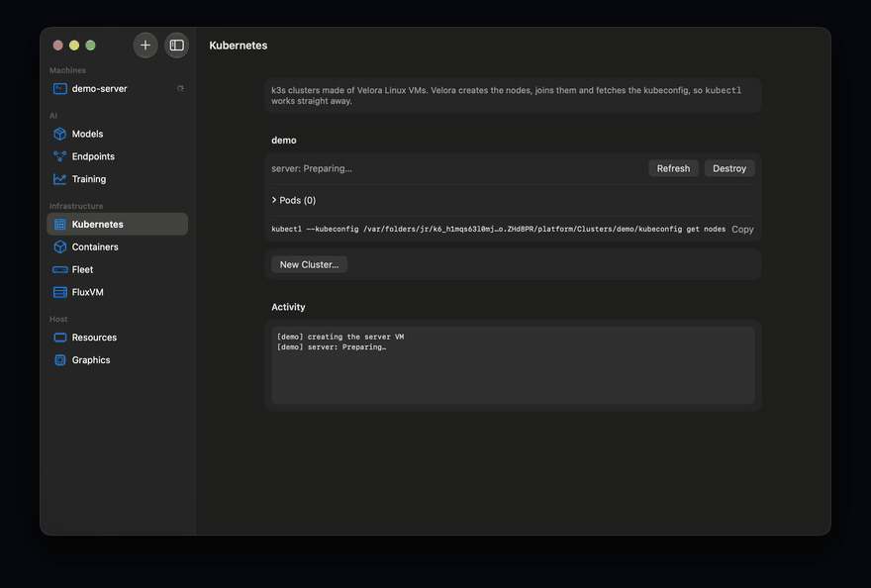Click '[demo] server: Preparing…' log line
This screenshot has height=588, width=871.
(x=332, y=346)
